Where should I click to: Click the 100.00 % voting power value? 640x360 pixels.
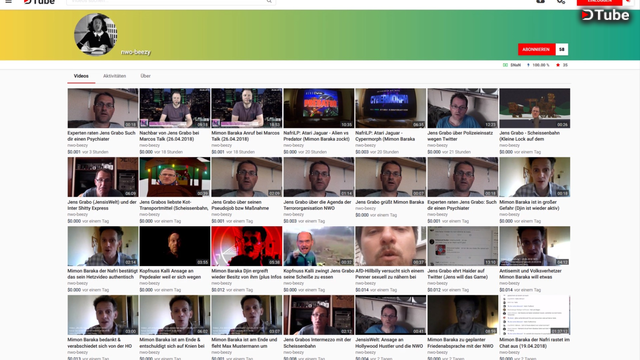(x=541, y=65)
